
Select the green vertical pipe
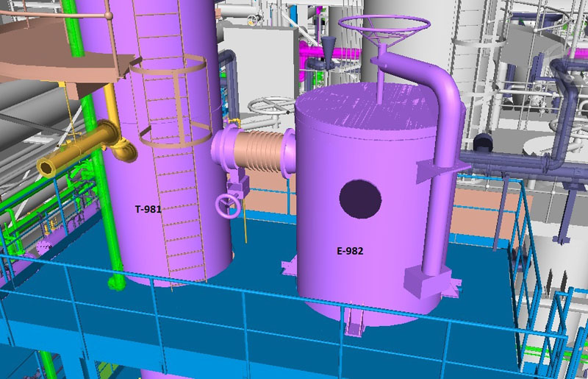93,146
